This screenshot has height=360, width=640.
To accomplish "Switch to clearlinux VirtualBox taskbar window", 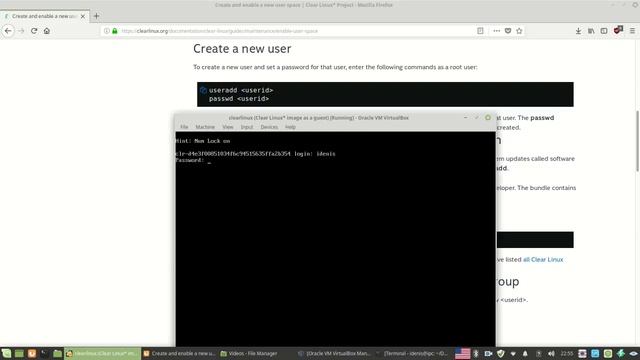I will [x=102, y=353].
